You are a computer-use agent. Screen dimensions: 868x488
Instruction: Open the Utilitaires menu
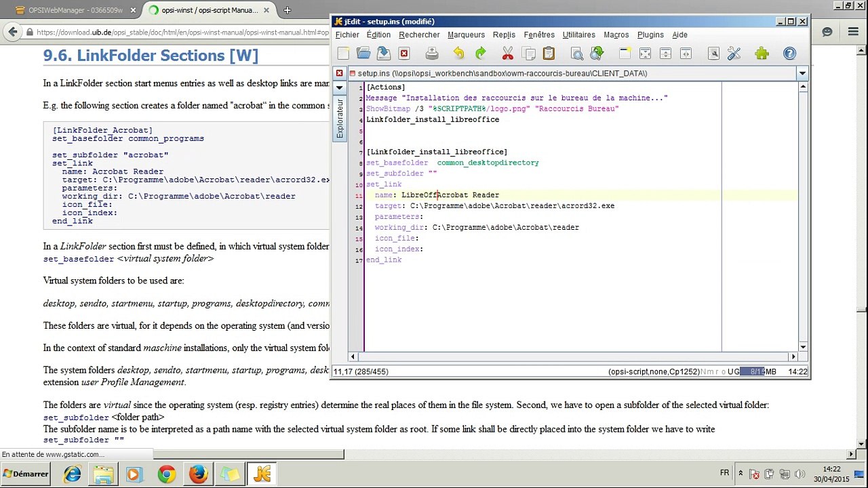click(579, 35)
